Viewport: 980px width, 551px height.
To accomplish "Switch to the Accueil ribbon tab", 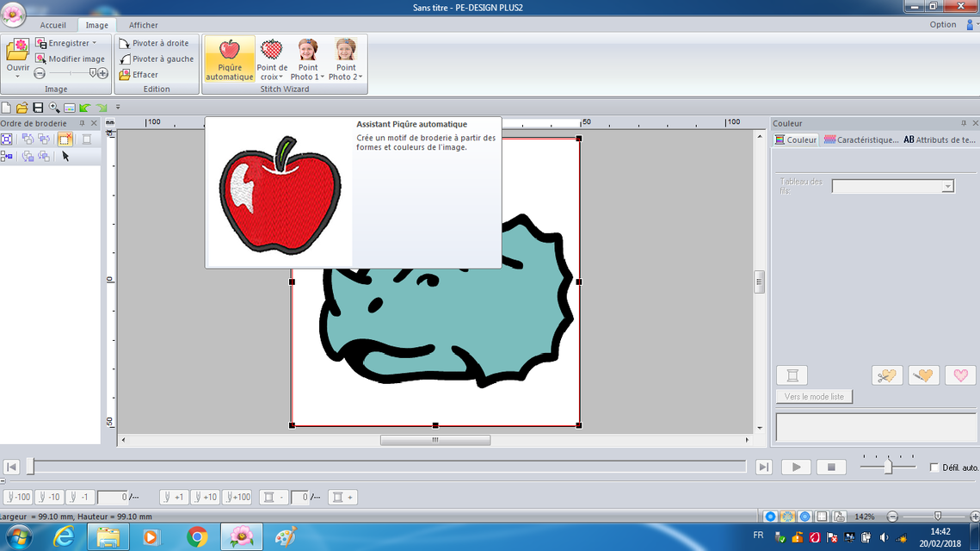I will point(53,25).
